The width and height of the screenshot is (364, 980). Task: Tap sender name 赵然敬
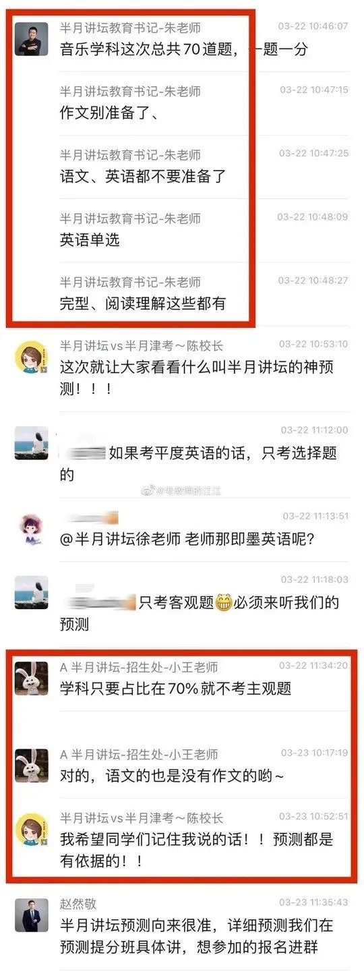[78, 904]
